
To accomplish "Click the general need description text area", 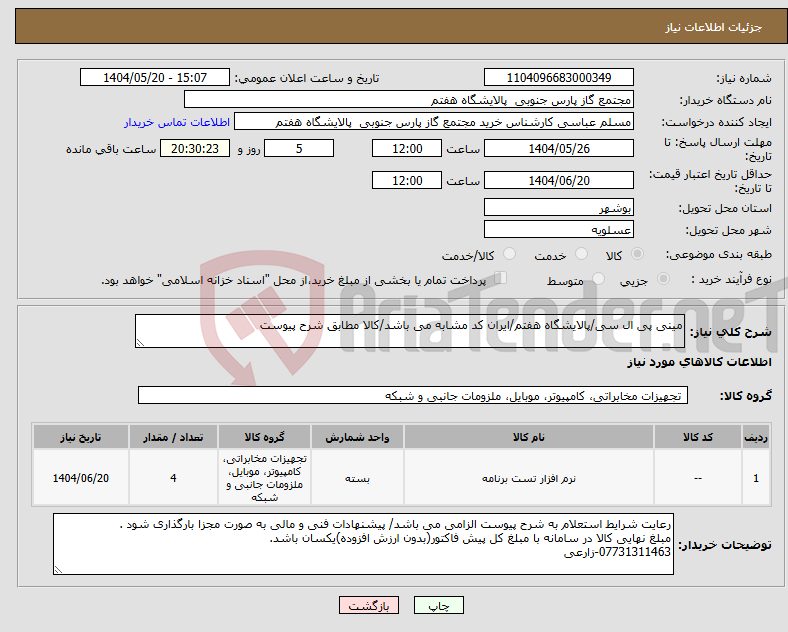I will pyautogui.click(x=410, y=331).
